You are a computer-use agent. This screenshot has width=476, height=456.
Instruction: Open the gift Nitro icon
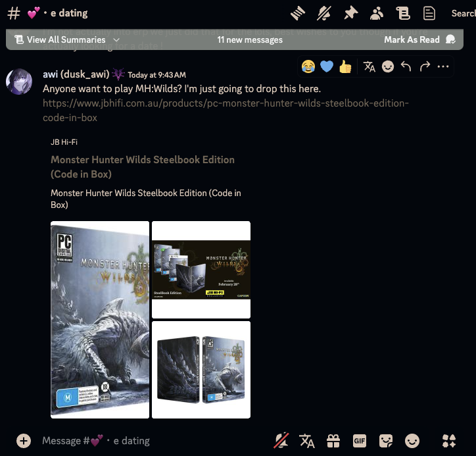[x=333, y=441]
